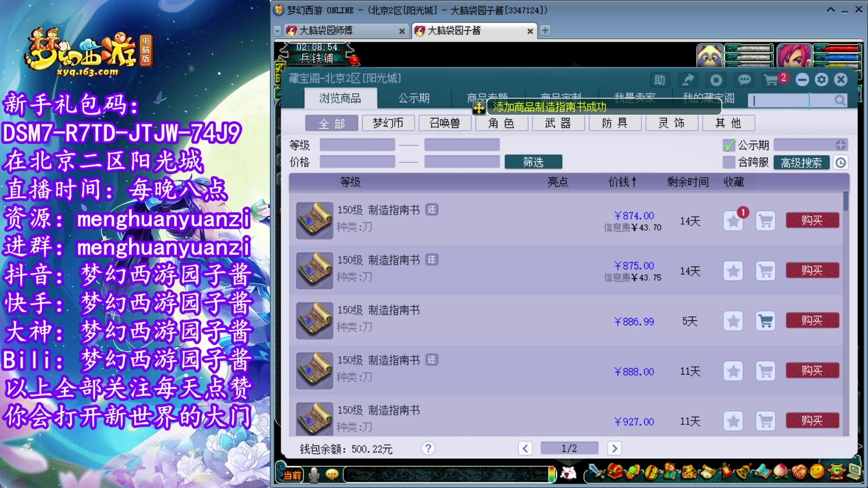This screenshot has height=488, width=868.
Task: Buy the ¥886.99 制造指南书
Action: tap(812, 320)
